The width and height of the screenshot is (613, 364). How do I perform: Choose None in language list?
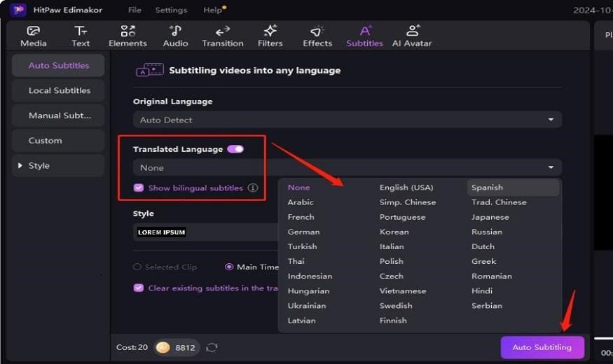click(x=298, y=188)
